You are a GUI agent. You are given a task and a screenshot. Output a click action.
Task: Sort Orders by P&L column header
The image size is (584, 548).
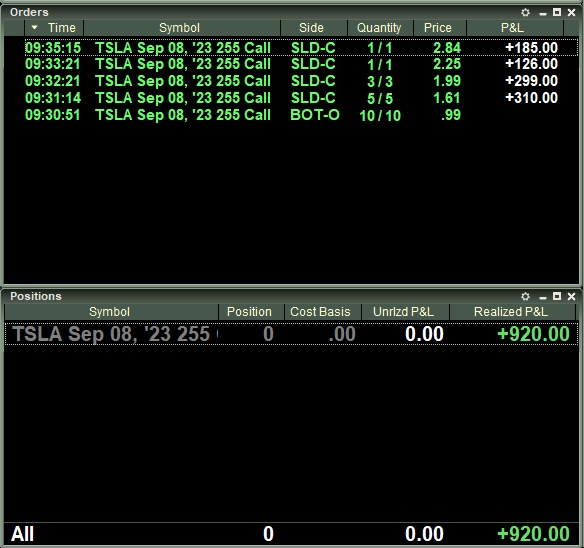point(515,28)
